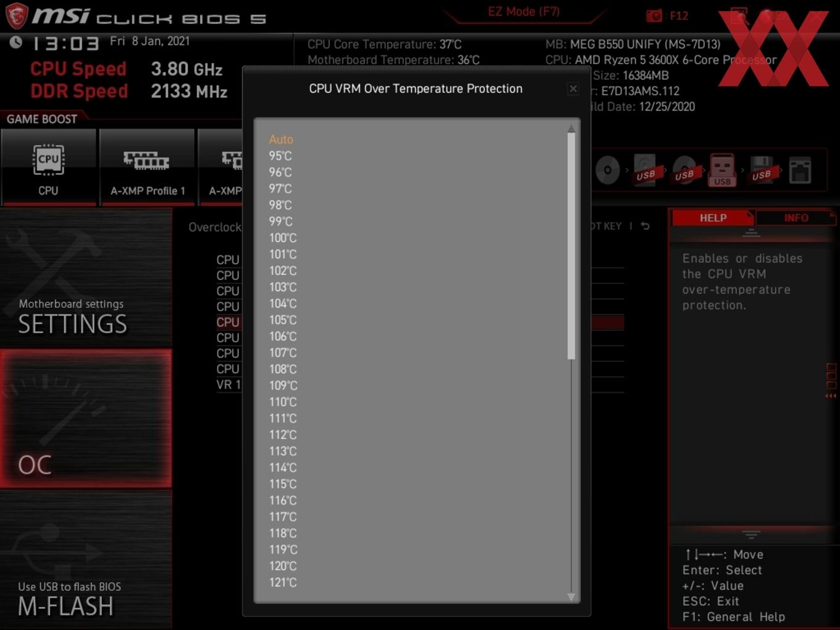Select the optical disc boot device icon
This screenshot has width=840, height=630.
pos(608,170)
